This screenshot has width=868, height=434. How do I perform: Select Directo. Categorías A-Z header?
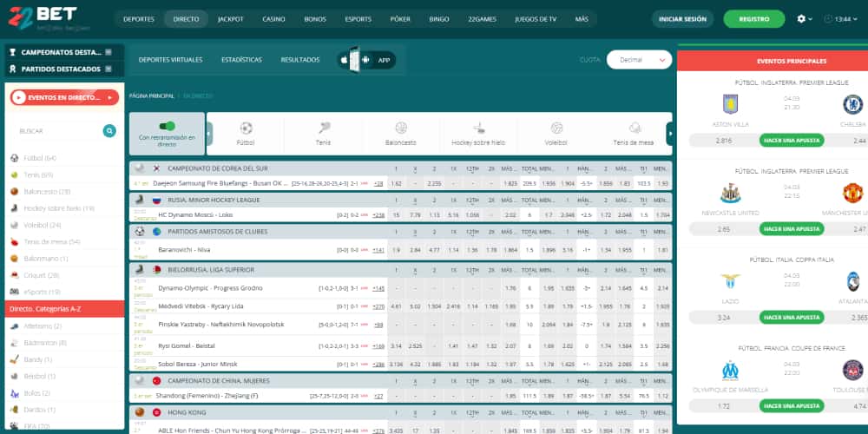[x=64, y=309]
